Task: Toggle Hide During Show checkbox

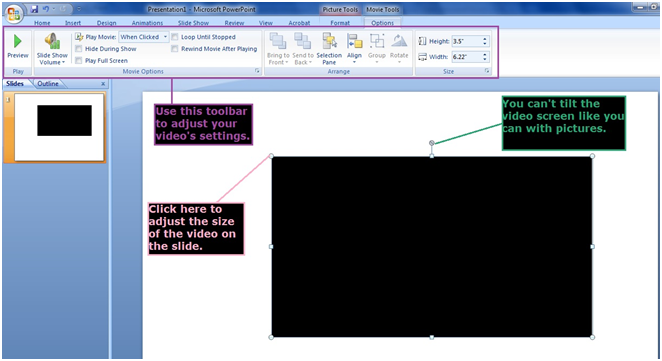Action: click(x=79, y=49)
